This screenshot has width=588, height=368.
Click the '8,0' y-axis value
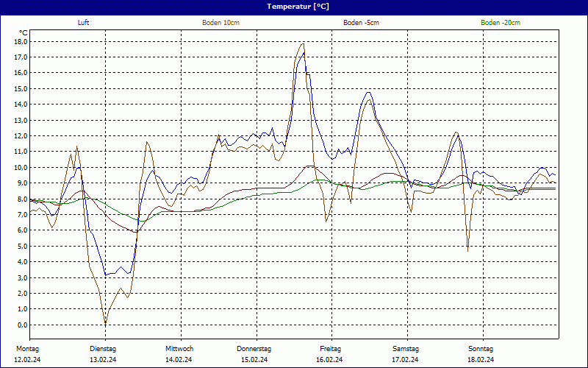click(24, 199)
